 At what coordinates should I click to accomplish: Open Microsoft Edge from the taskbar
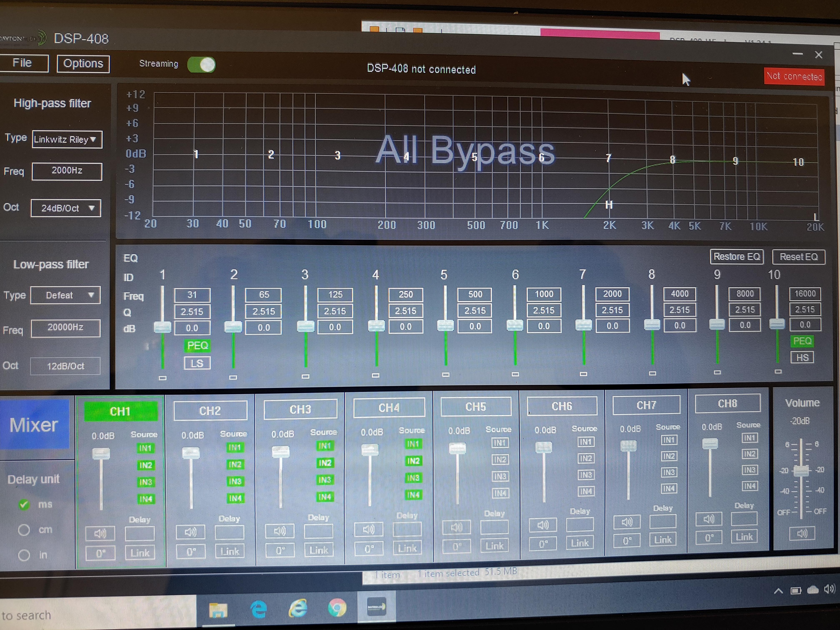tap(259, 609)
